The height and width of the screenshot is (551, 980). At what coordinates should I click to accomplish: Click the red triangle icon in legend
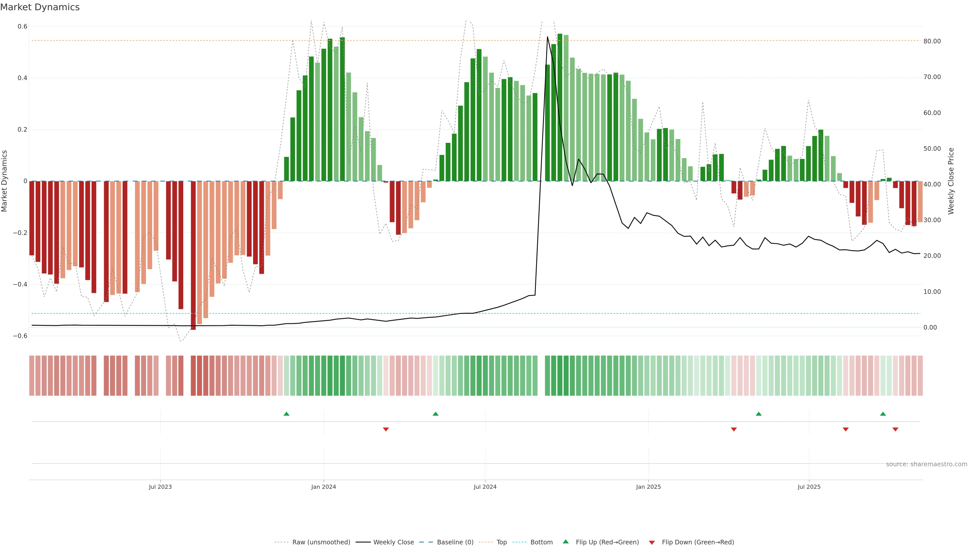pyautogui.click(x=652, y=542)
